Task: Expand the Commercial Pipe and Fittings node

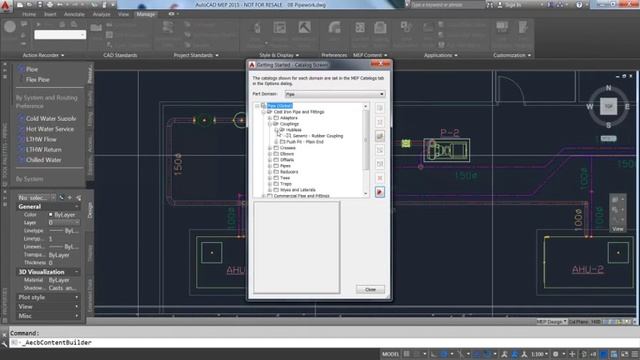Action: pyautogui.click(x=264, y=196)
